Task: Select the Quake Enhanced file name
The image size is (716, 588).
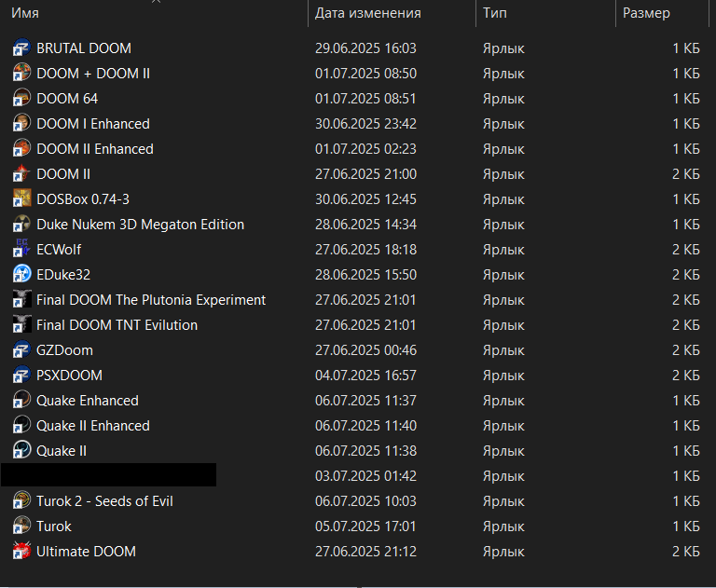Action: 88,401
